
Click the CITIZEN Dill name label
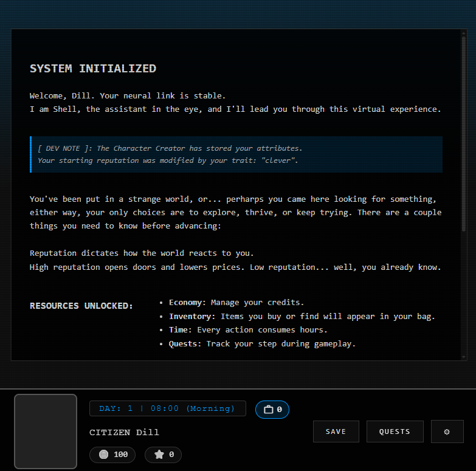click(x=124, y=432)
